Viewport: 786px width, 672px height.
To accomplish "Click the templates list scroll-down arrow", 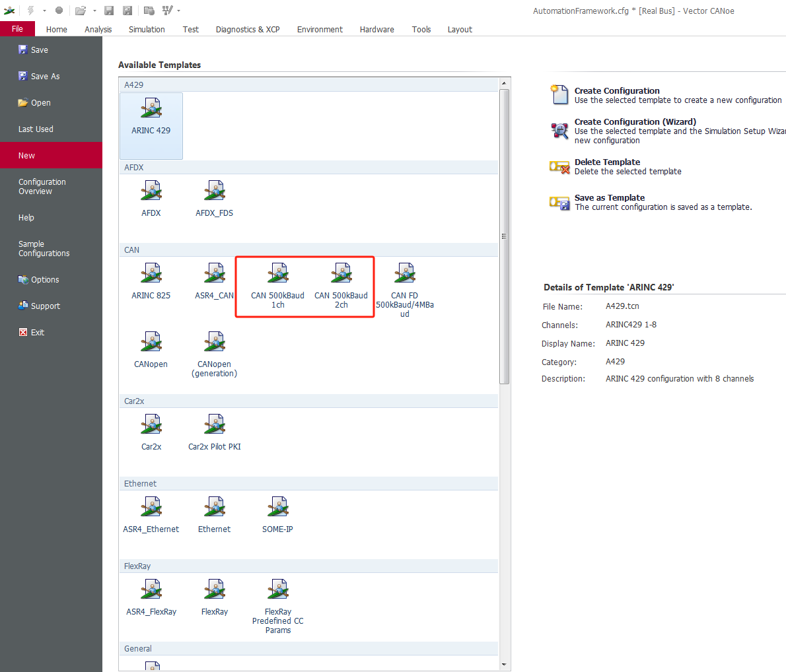I will (x=504, y=665).
